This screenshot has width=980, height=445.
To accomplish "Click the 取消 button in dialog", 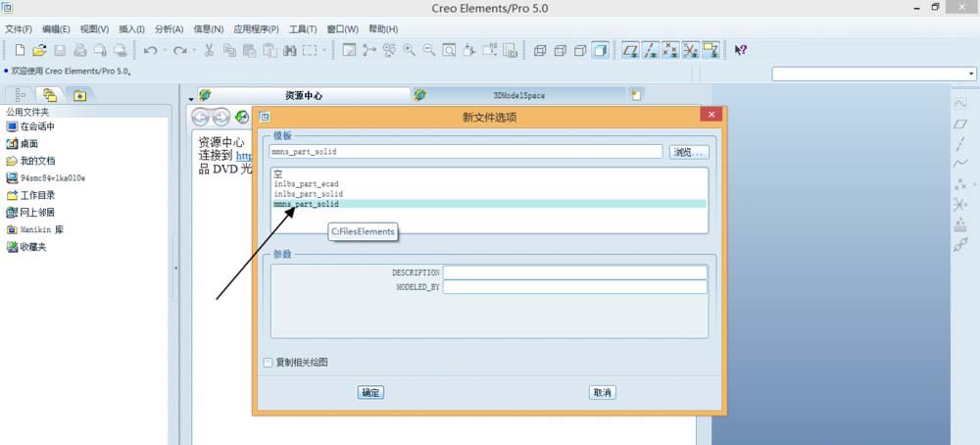I will coord(603,392).
